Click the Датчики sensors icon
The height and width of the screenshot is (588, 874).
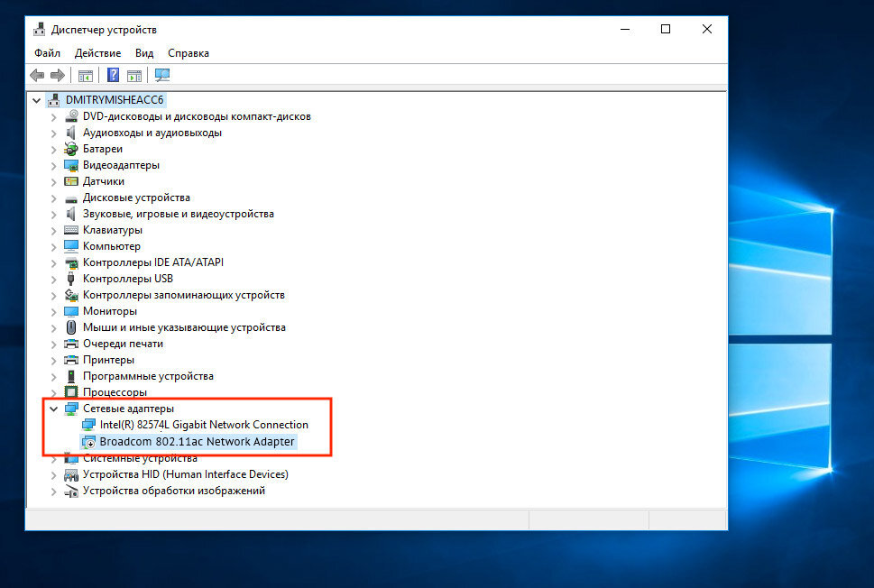(x=70, y=181)
